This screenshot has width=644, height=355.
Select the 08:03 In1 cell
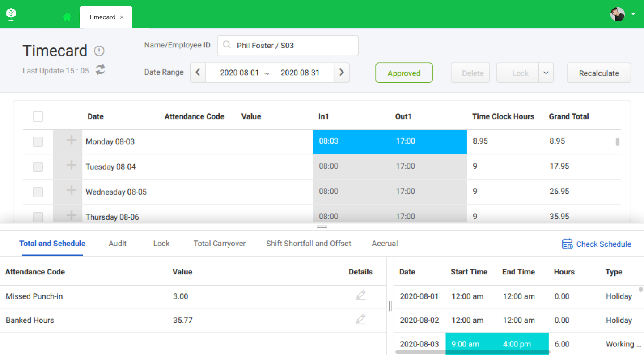click(352, 141)
